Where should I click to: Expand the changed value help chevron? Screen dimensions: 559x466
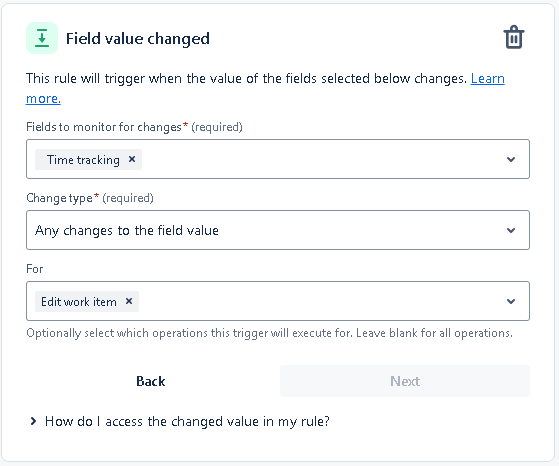click(33, 421)
